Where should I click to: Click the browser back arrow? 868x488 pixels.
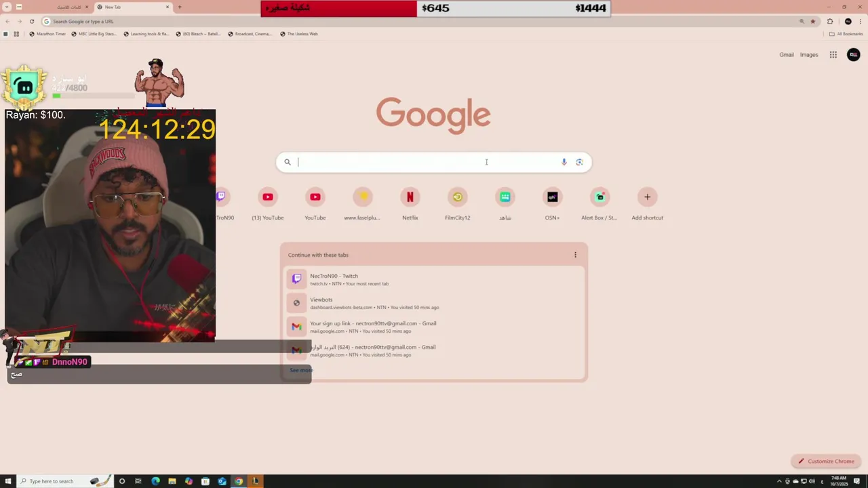pyautogui.click(x=7, y=21)
